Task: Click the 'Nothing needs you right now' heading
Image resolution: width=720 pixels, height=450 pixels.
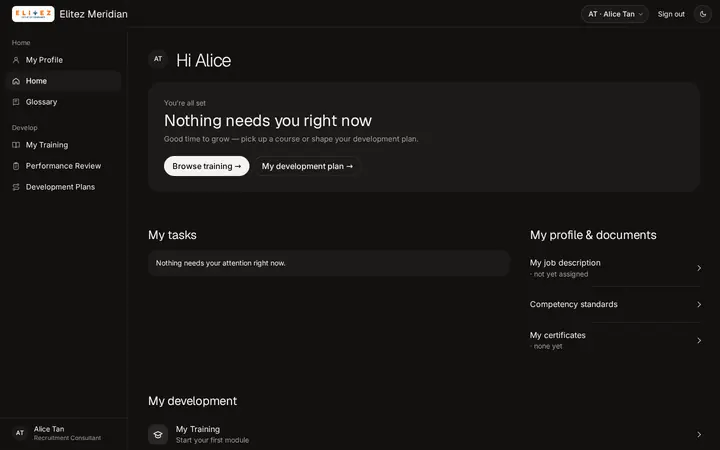Action: coord(268,121)
